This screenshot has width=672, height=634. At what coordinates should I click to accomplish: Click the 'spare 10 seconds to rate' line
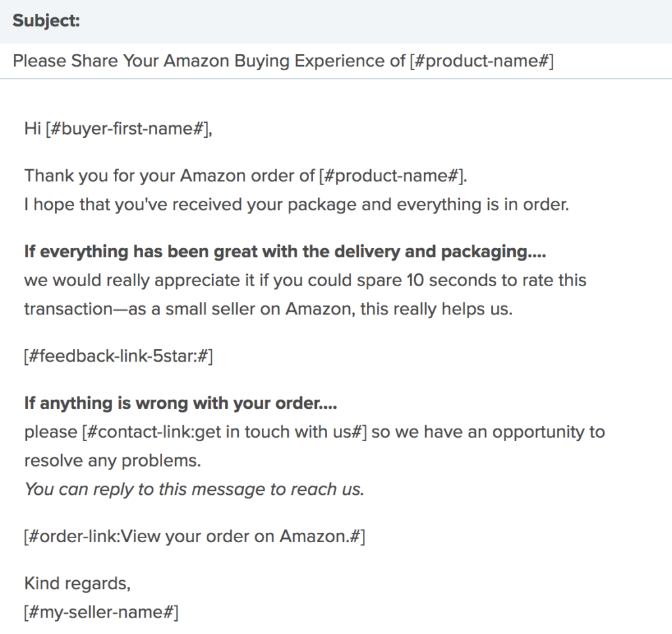click(305, 280)
